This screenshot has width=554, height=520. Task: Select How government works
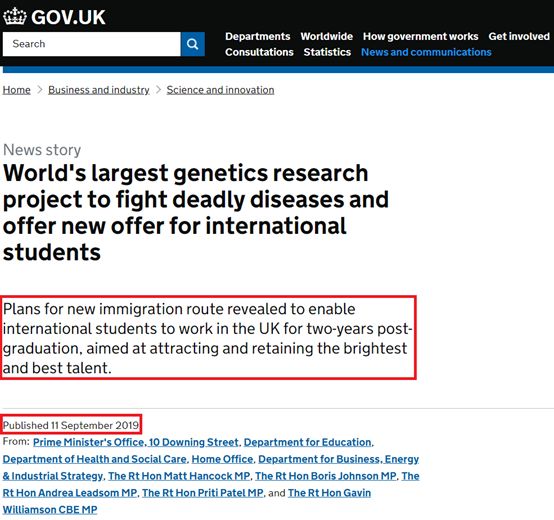[x=420, y=36]
